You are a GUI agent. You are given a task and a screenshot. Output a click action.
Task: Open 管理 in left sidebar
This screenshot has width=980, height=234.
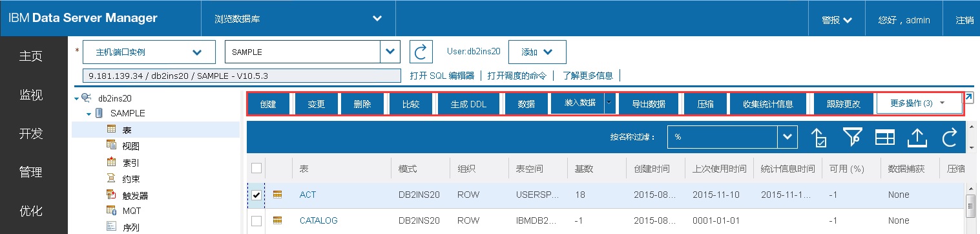[31, 173]
